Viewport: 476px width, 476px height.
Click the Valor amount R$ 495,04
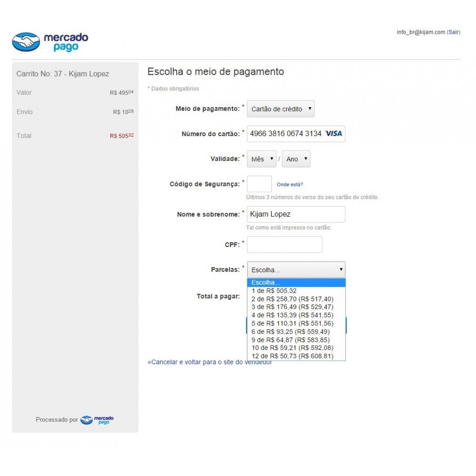pyautogui.click(x=121, y=93)
